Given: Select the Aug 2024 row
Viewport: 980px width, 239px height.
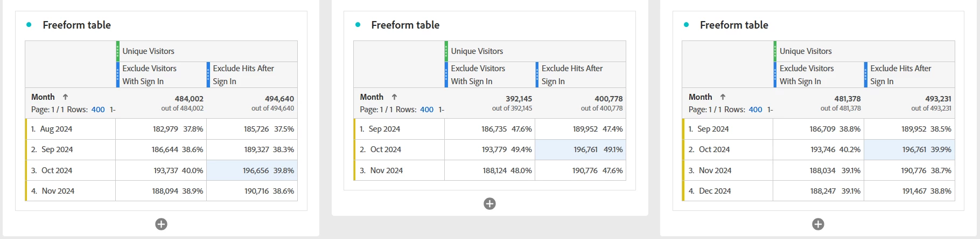Looking at the screenshot, I should coord(56,129).
